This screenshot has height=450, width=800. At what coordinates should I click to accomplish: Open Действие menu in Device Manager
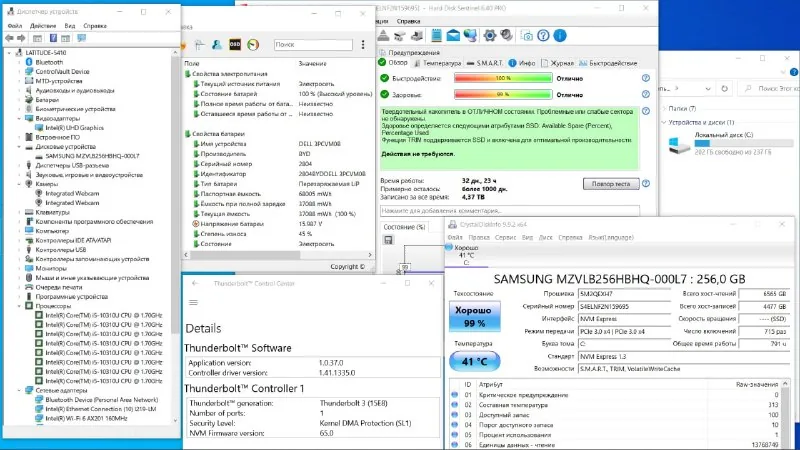click(x=43, y=26)
